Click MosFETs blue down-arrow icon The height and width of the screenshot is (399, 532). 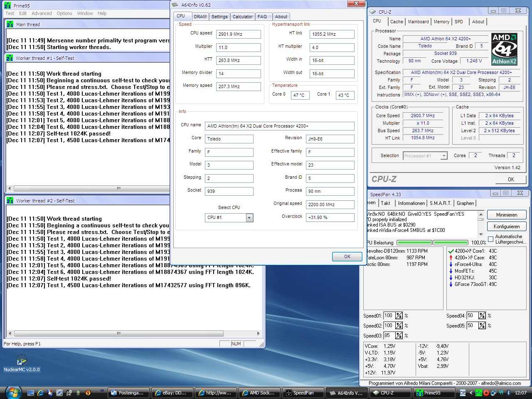(x=451, y=271)
